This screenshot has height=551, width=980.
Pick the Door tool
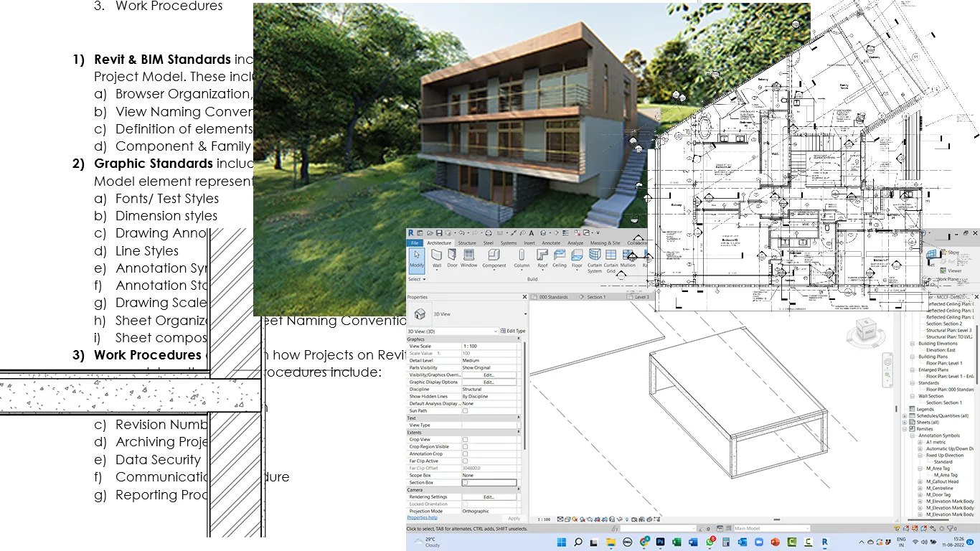452,257
